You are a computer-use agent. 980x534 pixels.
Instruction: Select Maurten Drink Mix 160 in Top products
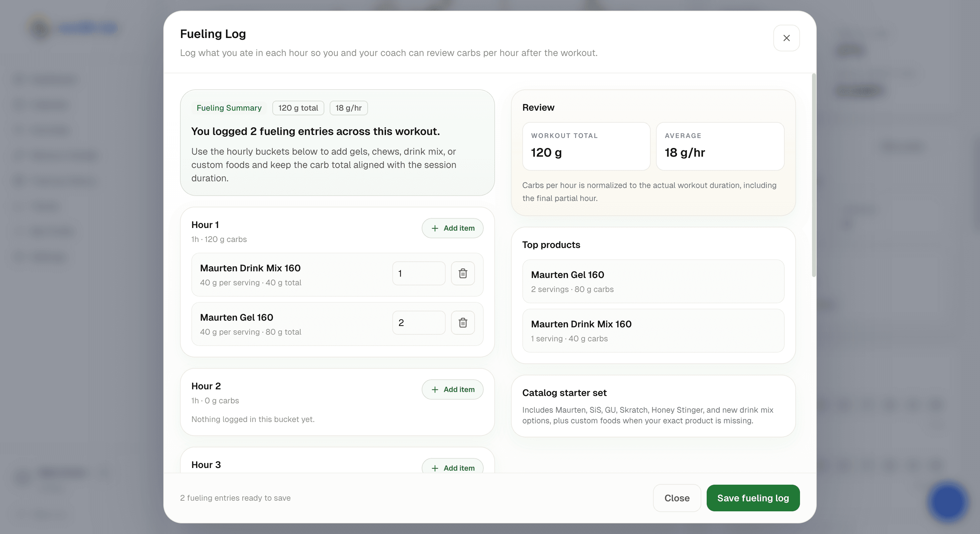click(653, 331)
